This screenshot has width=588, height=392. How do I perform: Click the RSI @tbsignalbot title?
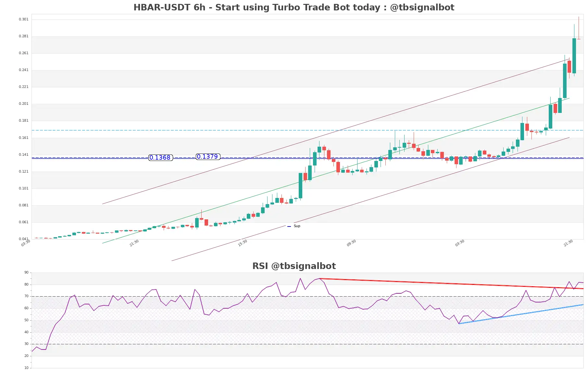point(294,266)
